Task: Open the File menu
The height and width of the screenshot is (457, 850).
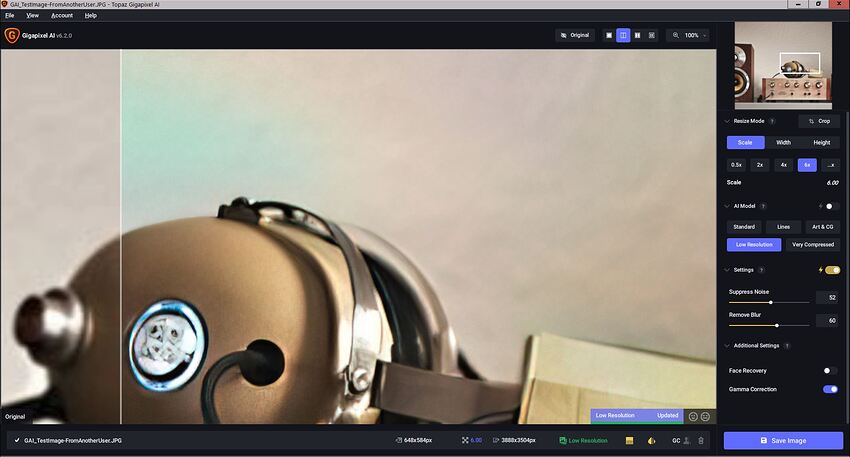Action: coord(9,16)
